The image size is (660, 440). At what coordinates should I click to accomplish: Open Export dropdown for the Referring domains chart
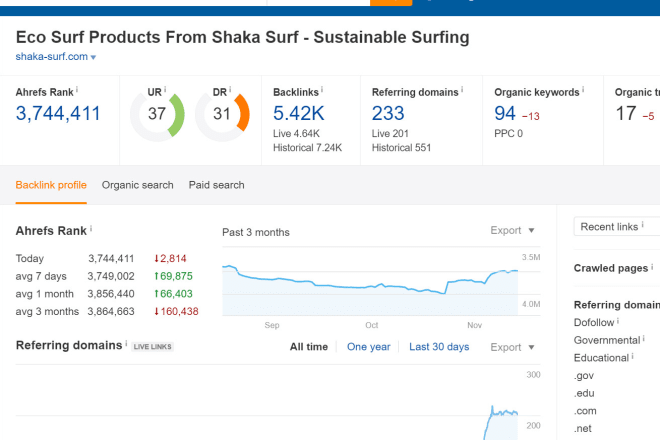512,347
